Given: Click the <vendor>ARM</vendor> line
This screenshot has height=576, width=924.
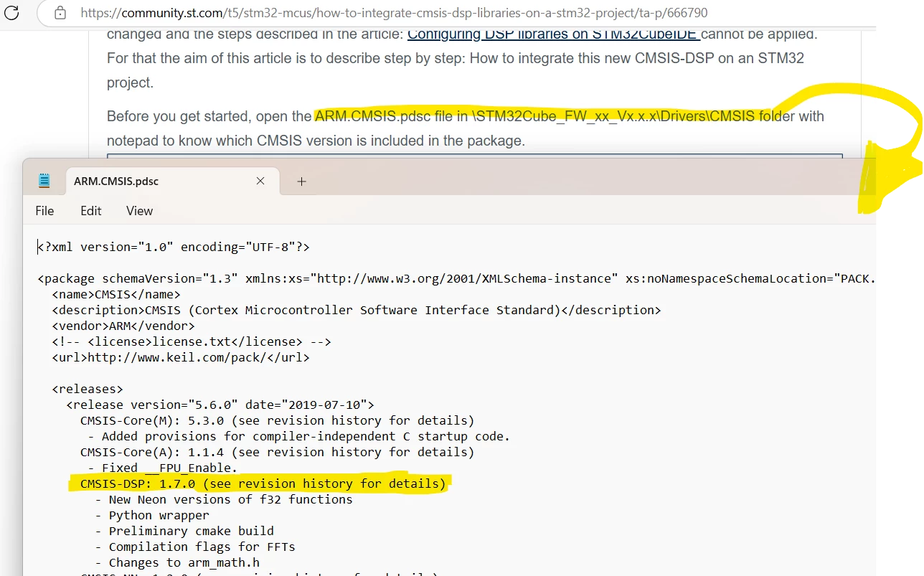Looking at the screenshot, I should pyautogui.click(x=123, y=326).
